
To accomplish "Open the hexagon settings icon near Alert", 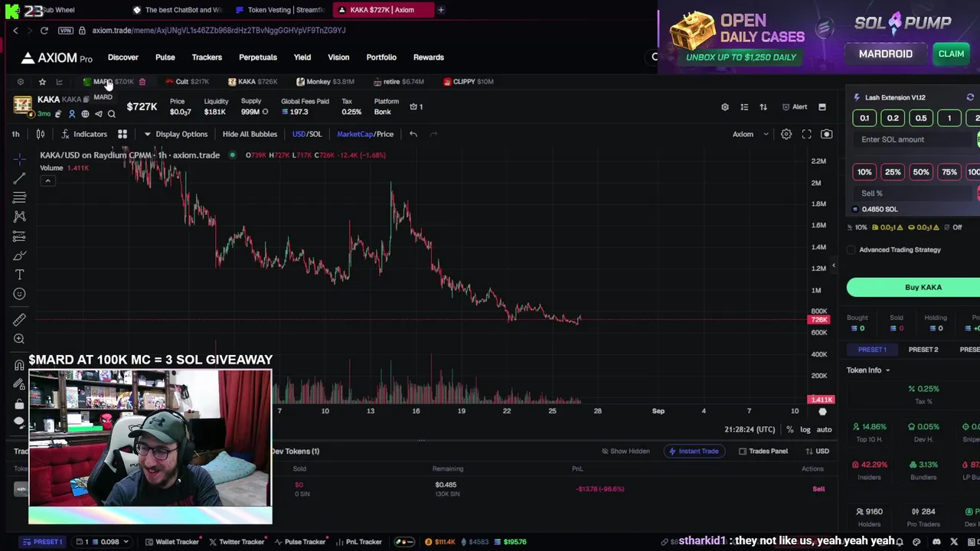I will point(724,107).
